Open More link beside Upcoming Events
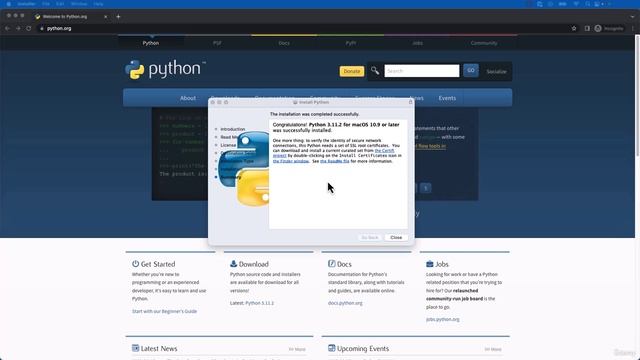Viewport: 640px width, 360px height. click(x=493, y=349)
